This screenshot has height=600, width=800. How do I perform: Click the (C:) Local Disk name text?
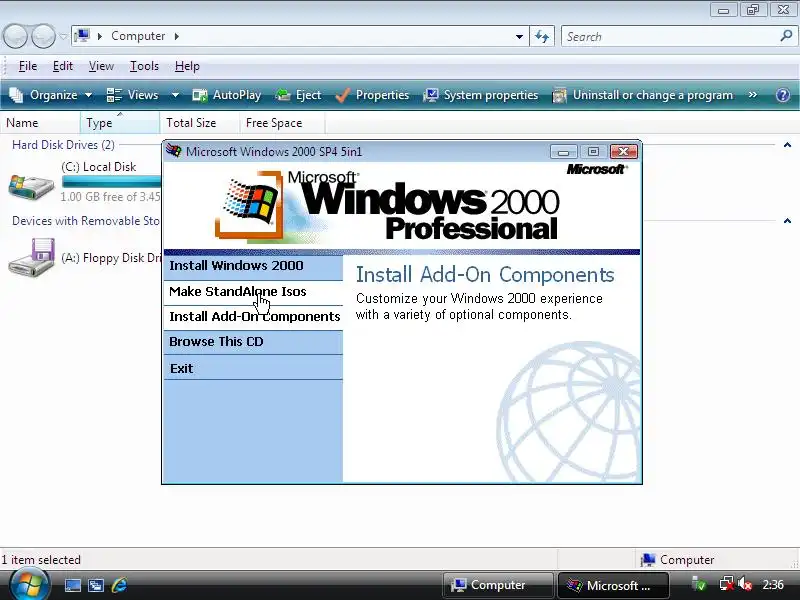(98, 167)
